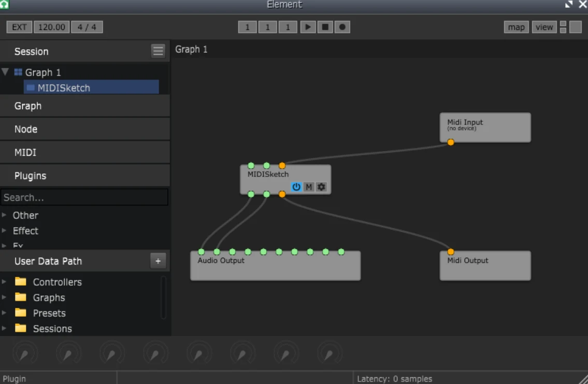Click last green port on Audio Output
This screenshot has width=588, height=384.
(341, 252)
